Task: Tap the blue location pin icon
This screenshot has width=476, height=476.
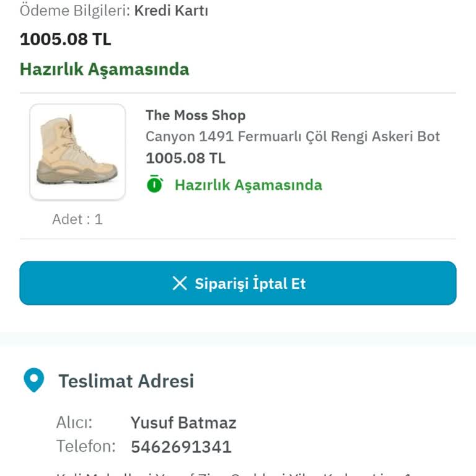Action: (33, 380)
